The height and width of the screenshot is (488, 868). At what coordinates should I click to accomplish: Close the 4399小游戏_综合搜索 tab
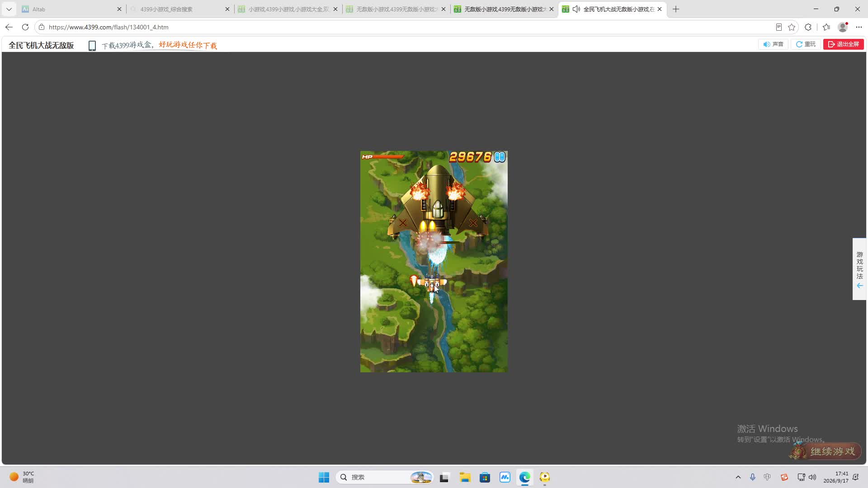point(227,9)
